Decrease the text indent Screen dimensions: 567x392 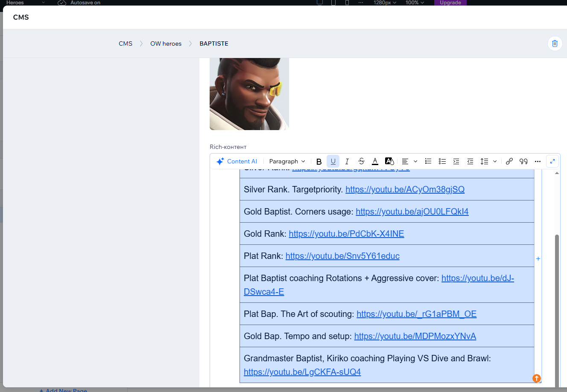[x=470, y=161]
